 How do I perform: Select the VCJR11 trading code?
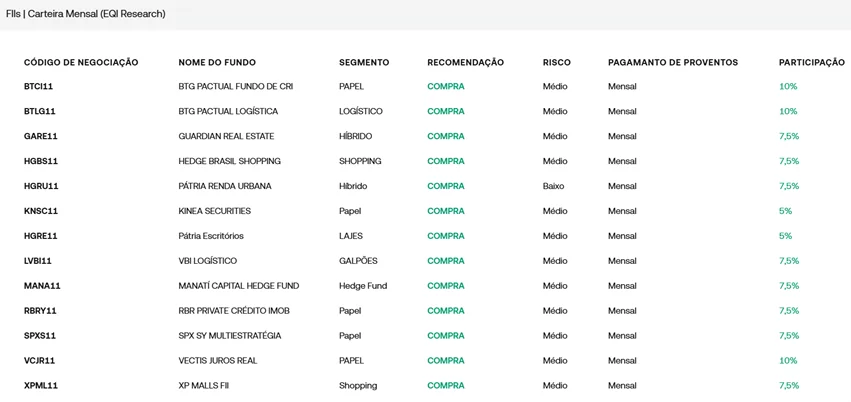(x=40, y=361)
